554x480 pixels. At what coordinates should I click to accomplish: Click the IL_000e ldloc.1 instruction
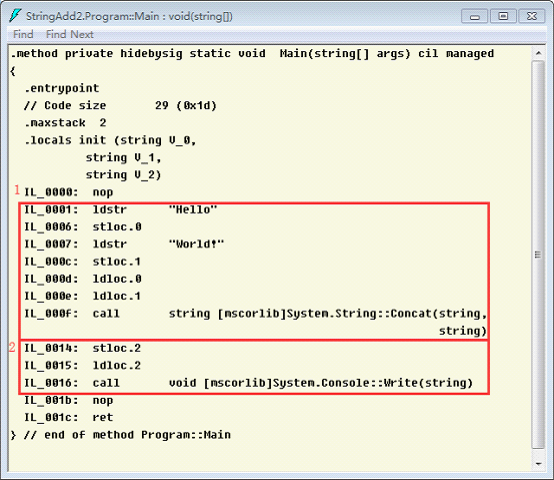click(x=83, y=296)
